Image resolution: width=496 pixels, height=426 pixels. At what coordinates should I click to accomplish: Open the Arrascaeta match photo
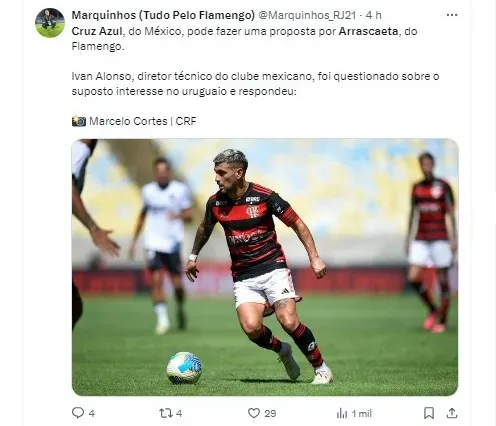click(265, 267)
